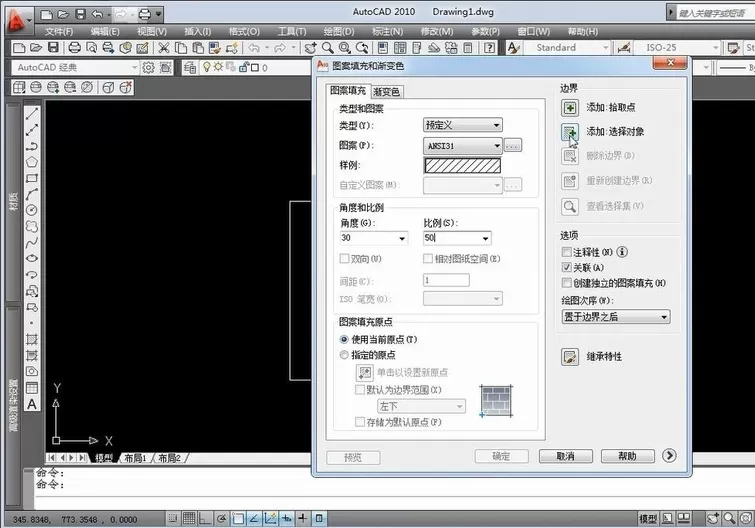This screenshot has width=755, height=528.
Task: Click the Help question mark toolbar icon
Action: tap(489, 48)
